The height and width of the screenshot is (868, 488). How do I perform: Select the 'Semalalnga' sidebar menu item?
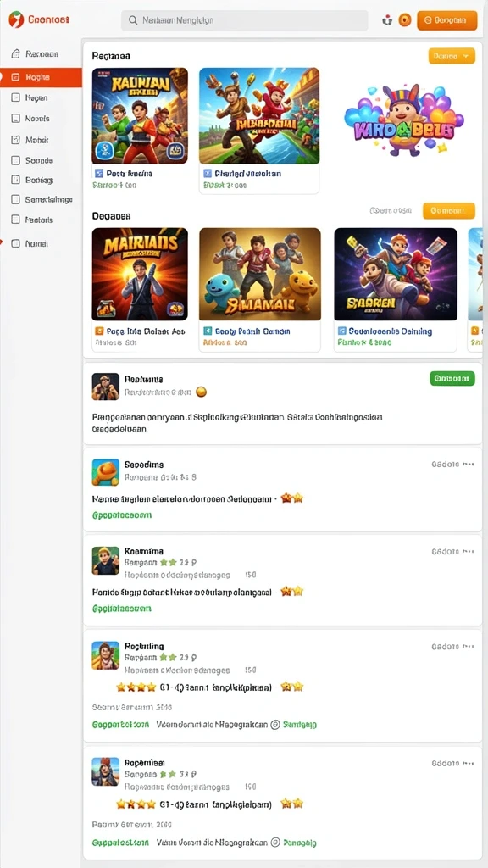[x=41, y=200]
